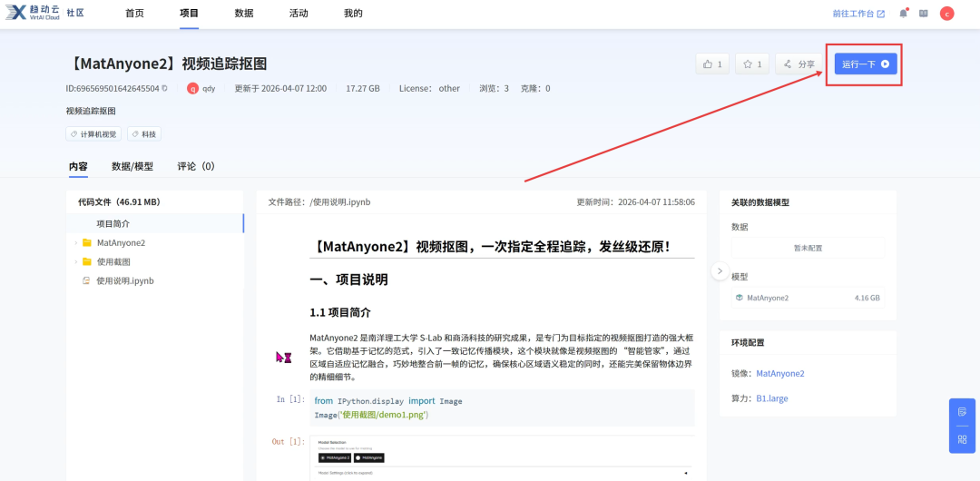The image size is (980, 481).
Task: Open the MatAnyone2 image link
Action: pyautogui.click(x=780, y=373)
